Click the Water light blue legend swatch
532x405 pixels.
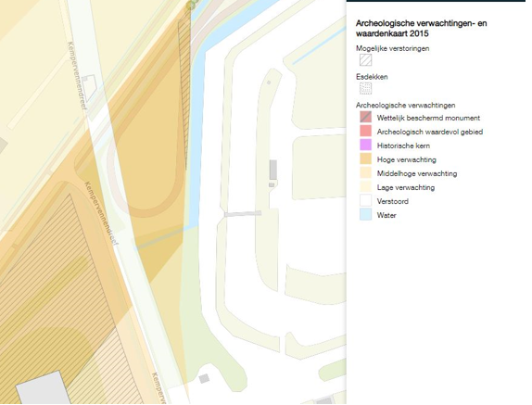tap(365, 215)
